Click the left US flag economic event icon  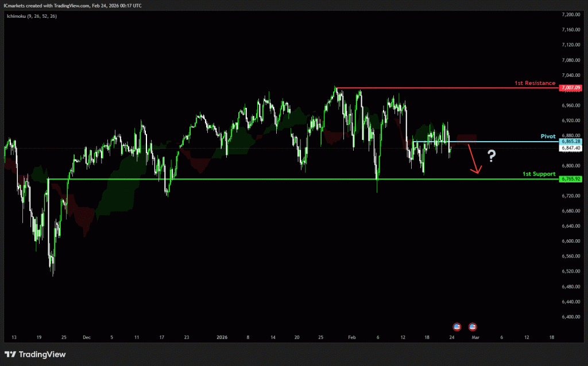coord(457,326)
